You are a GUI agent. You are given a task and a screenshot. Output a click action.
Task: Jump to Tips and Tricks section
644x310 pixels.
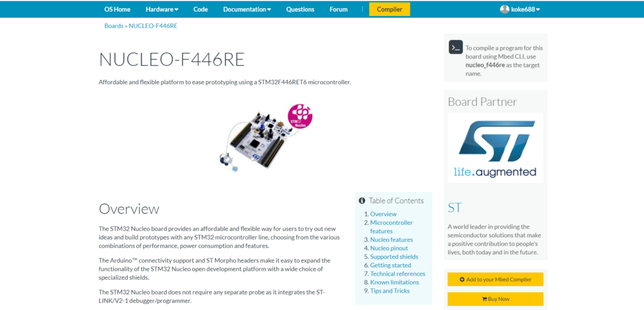(390, 291)
